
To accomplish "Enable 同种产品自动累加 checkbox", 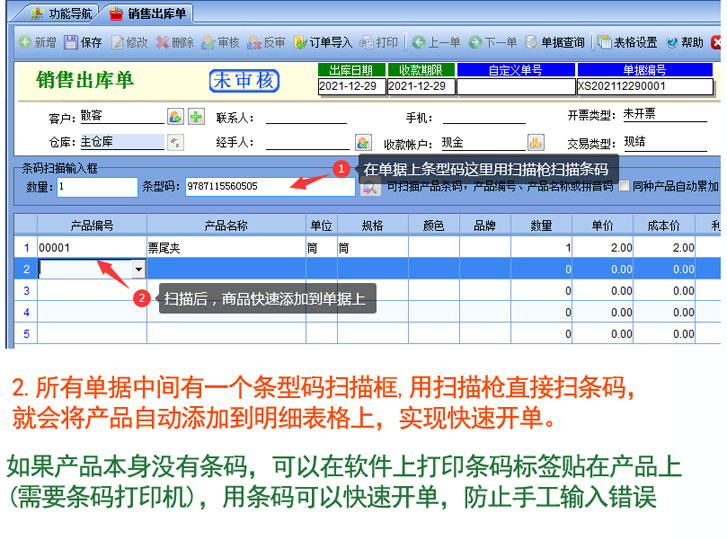I will (625, 186).
